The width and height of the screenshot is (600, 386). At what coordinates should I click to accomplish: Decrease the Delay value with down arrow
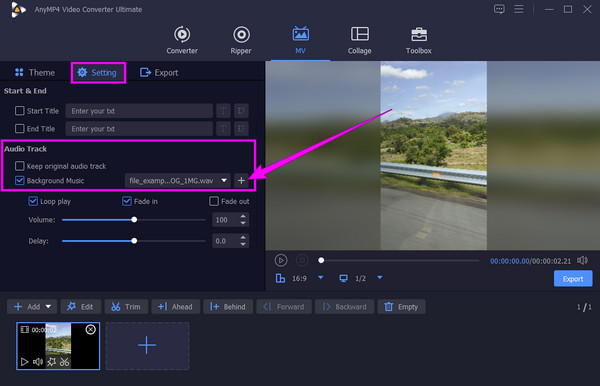[243, 244]
